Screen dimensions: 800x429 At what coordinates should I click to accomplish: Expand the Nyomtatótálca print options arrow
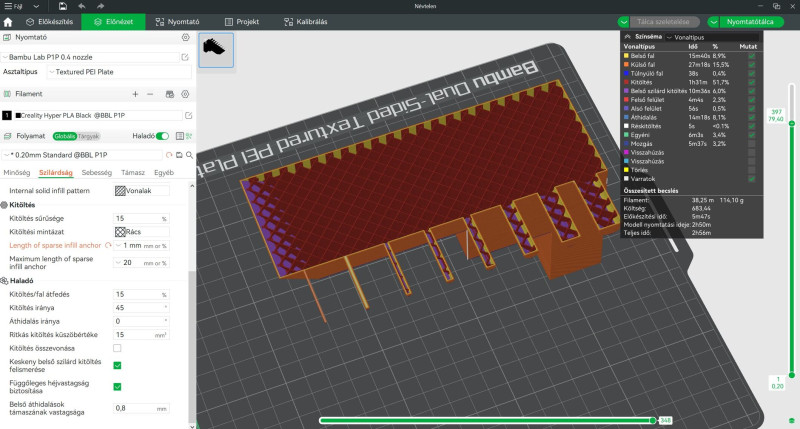click(x=713, y=22)
